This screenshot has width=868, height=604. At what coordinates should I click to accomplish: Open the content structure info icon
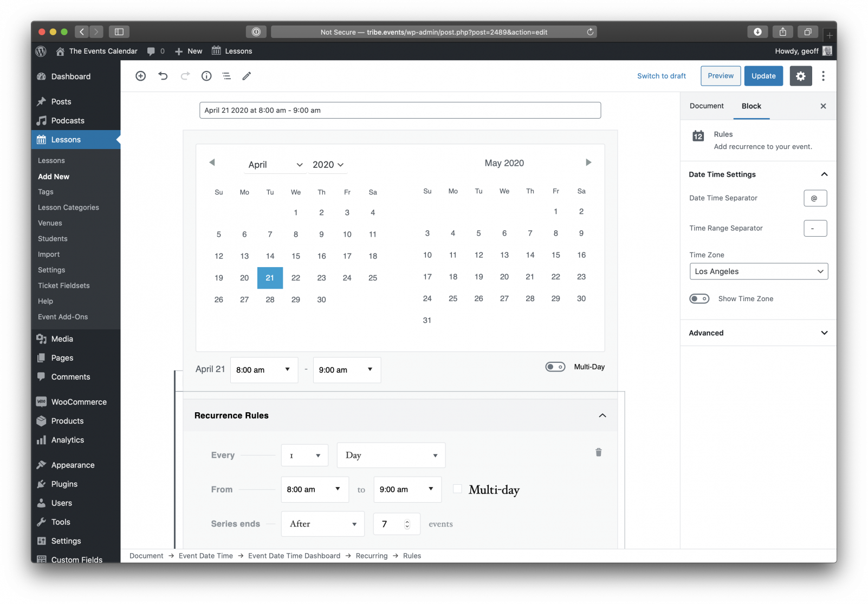[206, 76]
